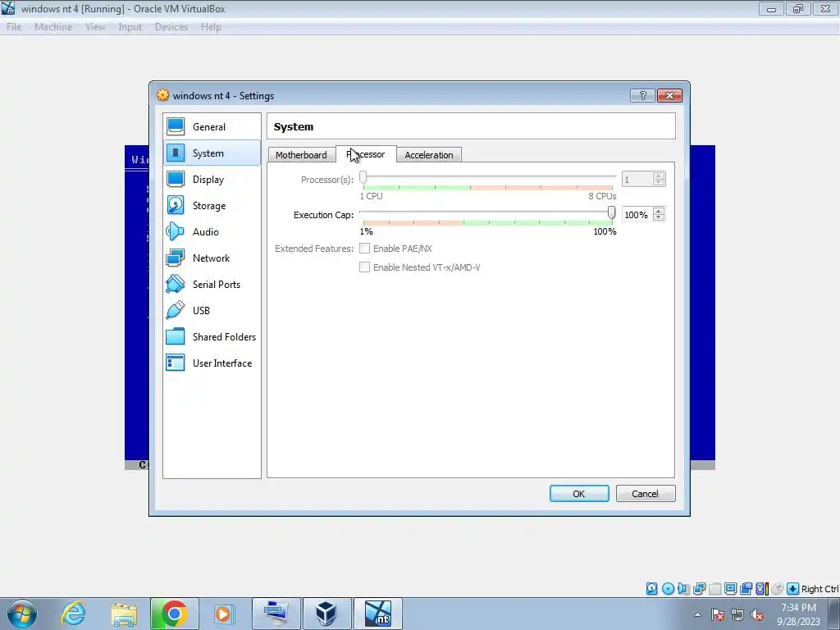The height and width of the screenshot is (630, 840).
Task: Confirm settings with the OK button
Action: click(x=579, y=493)
